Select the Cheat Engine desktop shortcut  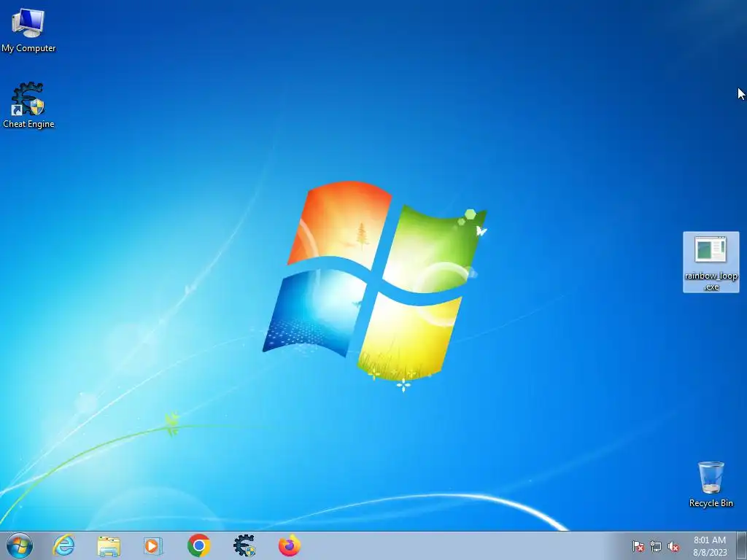tap(28, 105)
